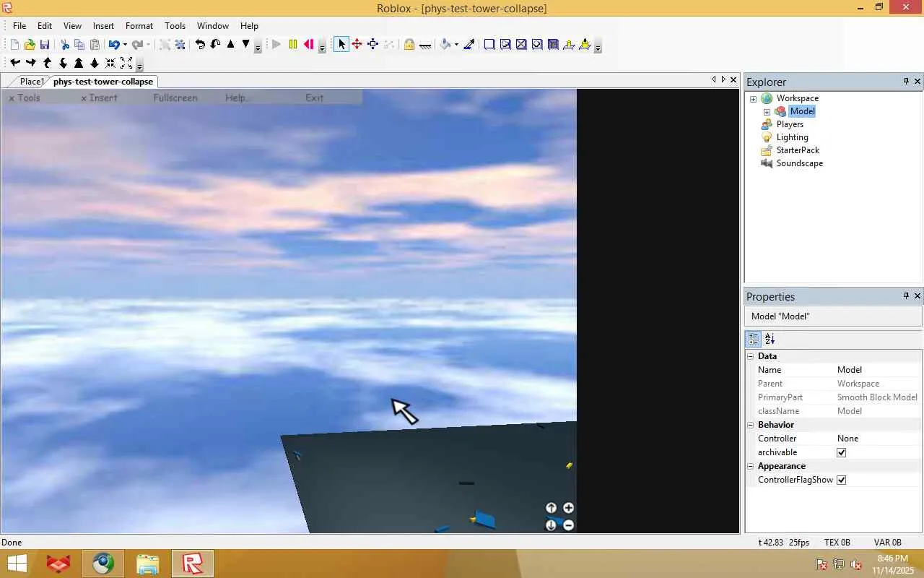Image resolution: width=924 pixels, height=578 pixels.
Task: Click the in-game Help button
Action: click(x=237, y=98)
